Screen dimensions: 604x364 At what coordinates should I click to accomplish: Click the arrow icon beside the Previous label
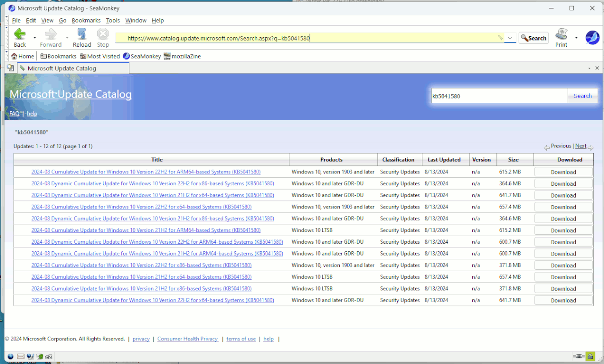547,148
